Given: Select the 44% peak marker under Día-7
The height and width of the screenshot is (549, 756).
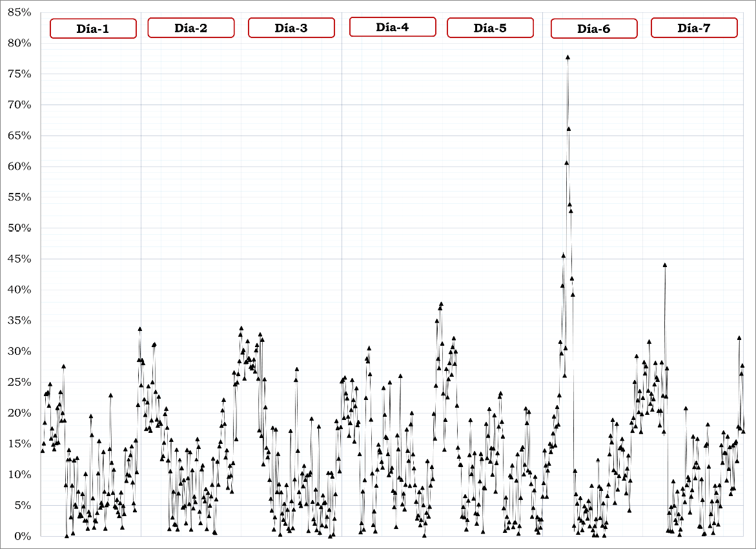Looking at the screenshot, I should point(664,265).
